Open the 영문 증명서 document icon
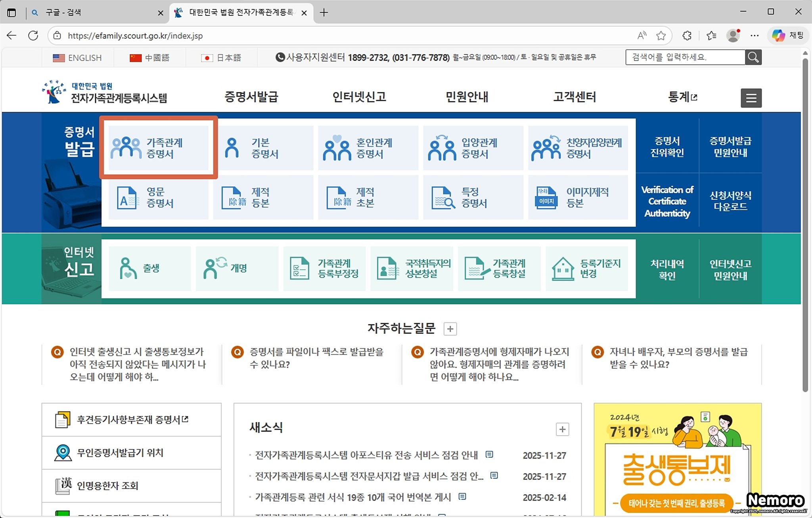 pos(127,198)
